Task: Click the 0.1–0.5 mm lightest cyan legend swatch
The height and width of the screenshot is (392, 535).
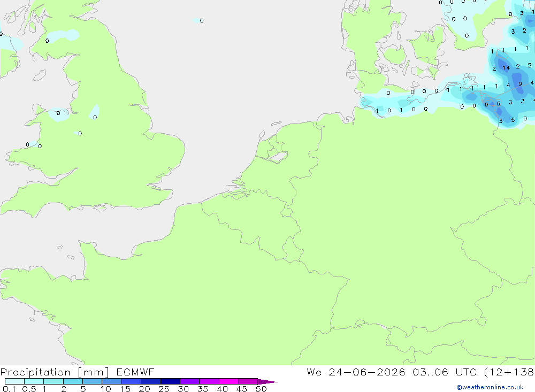Action: pyautogui.click(x=14, y=381)
